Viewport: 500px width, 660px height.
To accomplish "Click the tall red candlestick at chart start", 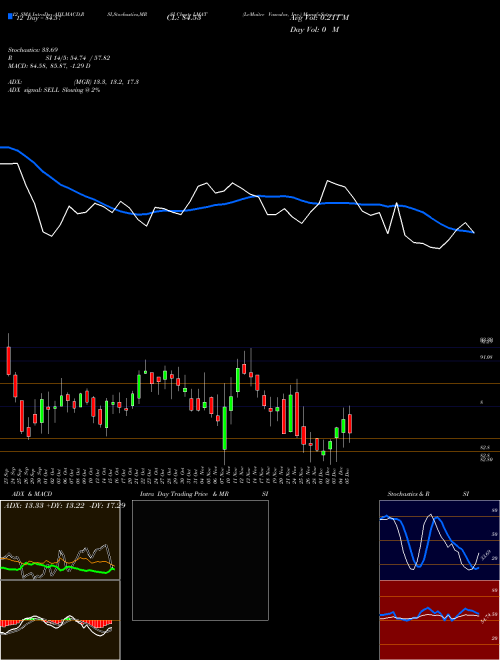I will click(x=8, y=361).
